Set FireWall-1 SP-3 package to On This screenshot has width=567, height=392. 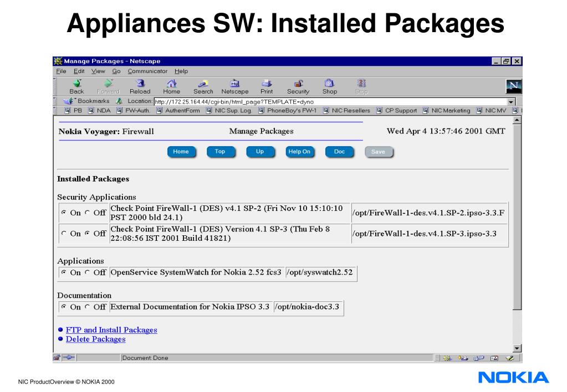(x=64, y=234)
